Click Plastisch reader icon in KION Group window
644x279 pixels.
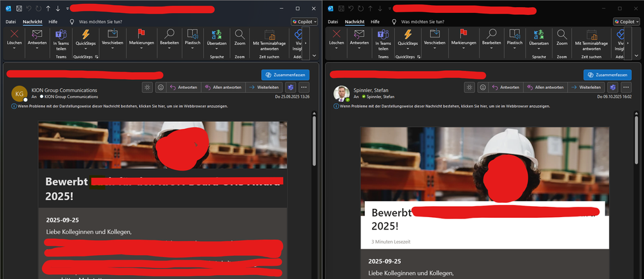(x=192, y=34)
